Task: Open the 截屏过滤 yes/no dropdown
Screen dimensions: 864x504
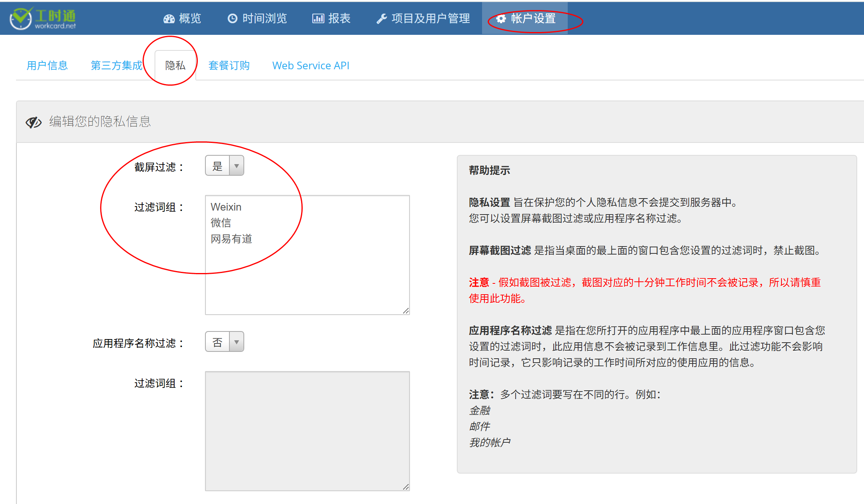Action: click(x=224, y=166)
